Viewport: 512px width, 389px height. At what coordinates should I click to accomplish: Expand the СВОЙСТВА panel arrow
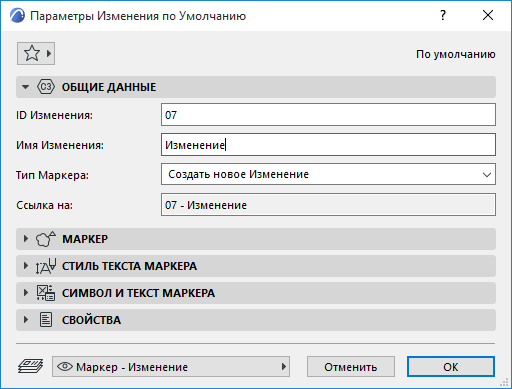26,320
